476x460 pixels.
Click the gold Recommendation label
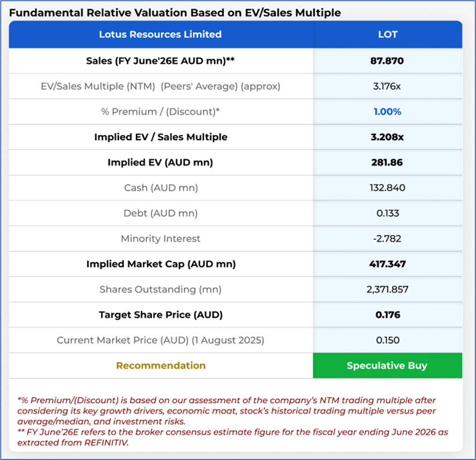click(160, 366)
